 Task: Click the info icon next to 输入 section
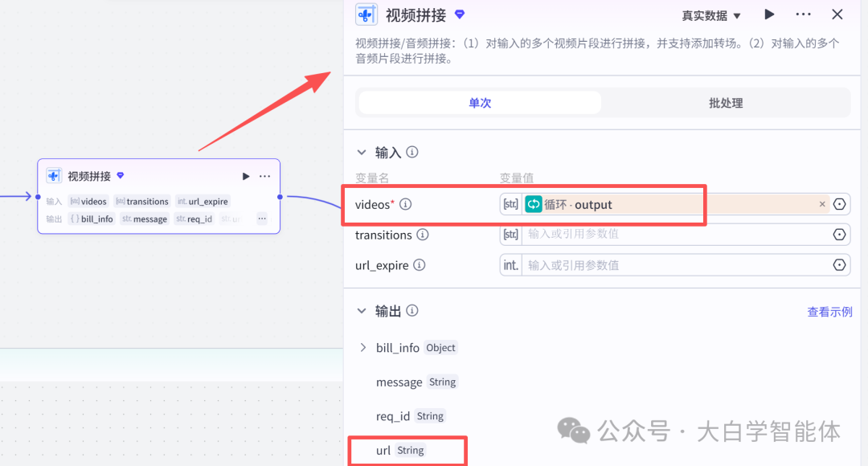click(411, 152)
